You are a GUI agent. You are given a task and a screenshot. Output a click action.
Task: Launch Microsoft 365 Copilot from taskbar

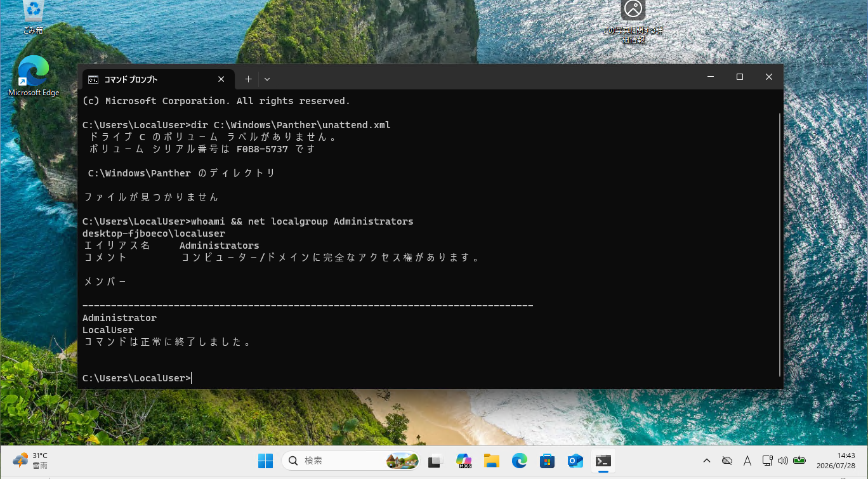tap(464, 461)
